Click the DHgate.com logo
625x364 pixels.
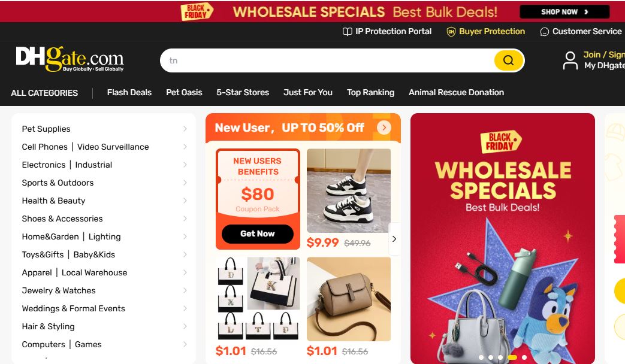coord(70,59)
